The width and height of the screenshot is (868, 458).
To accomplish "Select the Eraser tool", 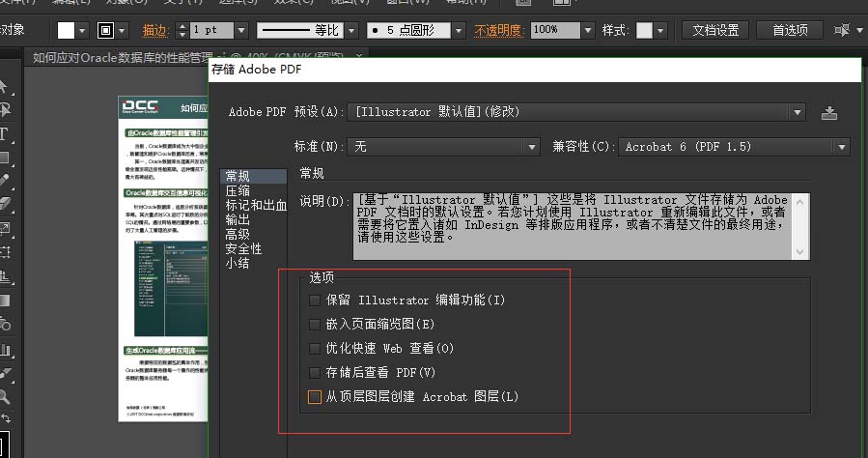I will click(x=5, y=204).
